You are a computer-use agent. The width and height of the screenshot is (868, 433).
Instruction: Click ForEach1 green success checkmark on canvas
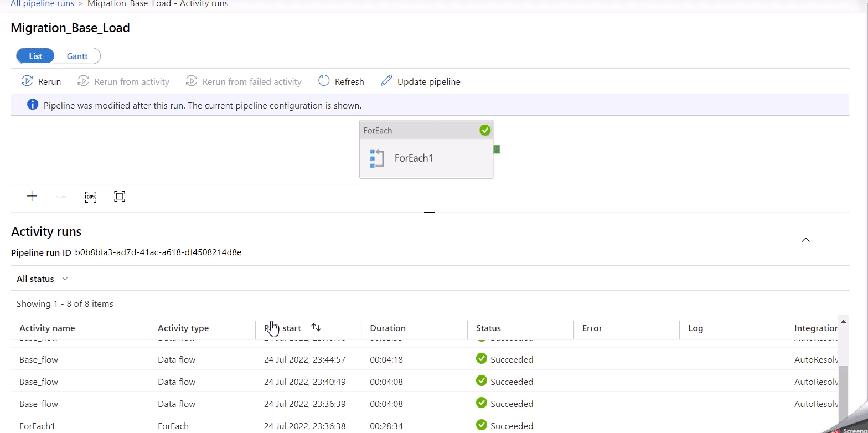(485, 130)
